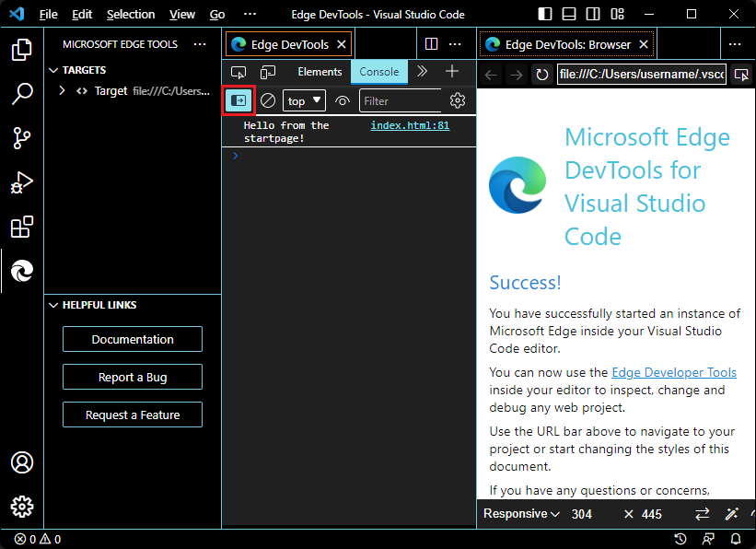Viewport: 756px width, 549px height.
Task: Clear the console output
Action: click(x=267, y=99)
